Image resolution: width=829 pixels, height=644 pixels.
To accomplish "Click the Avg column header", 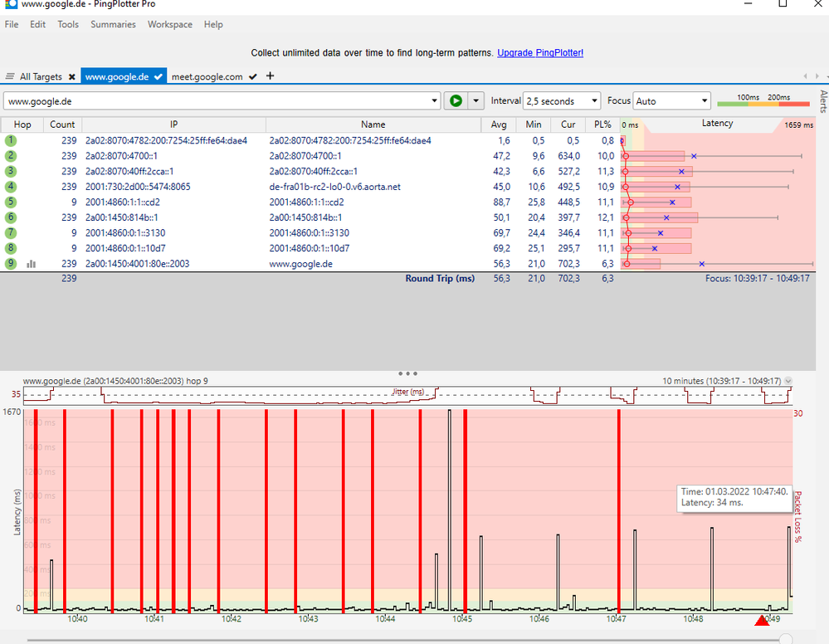I will 499,124.
